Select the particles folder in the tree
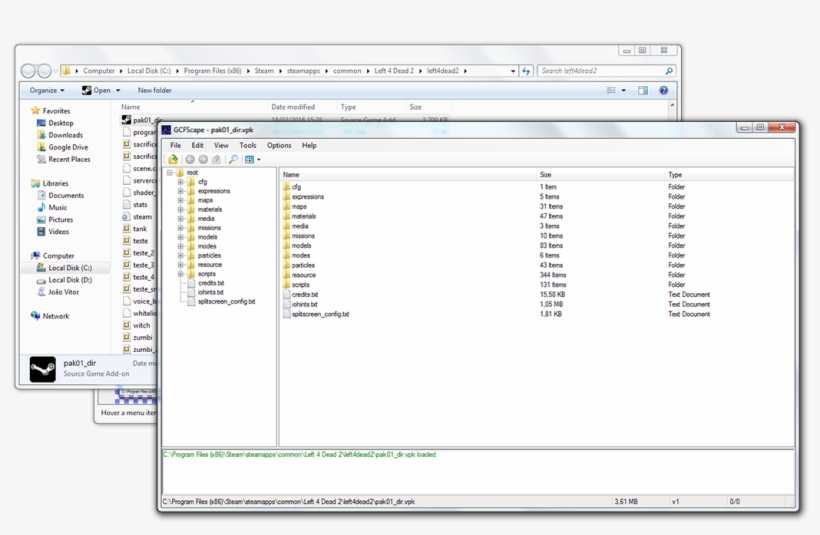Viewport: 820px width, 535px height. click(209, 255)
